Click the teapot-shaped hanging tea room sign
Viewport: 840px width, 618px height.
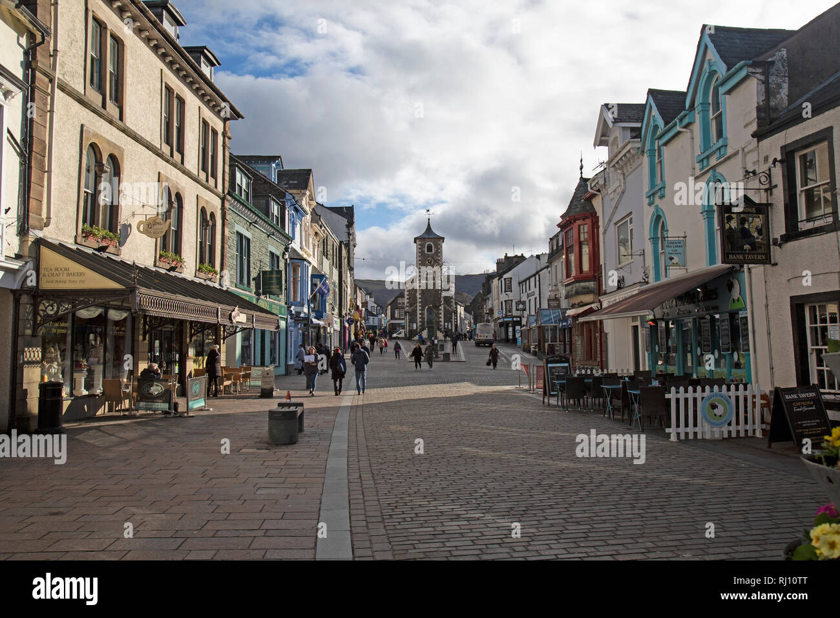point(152,226)
